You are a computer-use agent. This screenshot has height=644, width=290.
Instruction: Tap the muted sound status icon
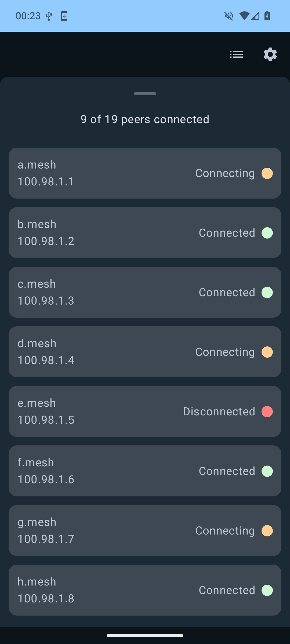[229, 16]
